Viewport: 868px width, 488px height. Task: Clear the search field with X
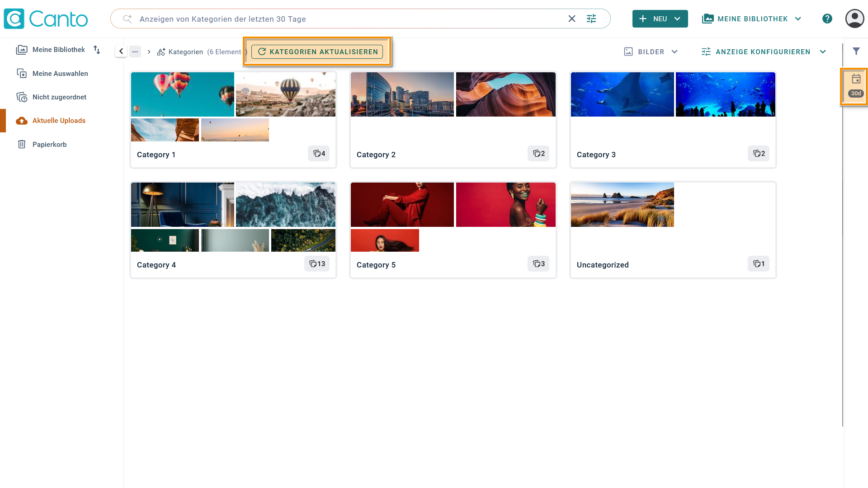pyautogui.click(x=572, y=19)
